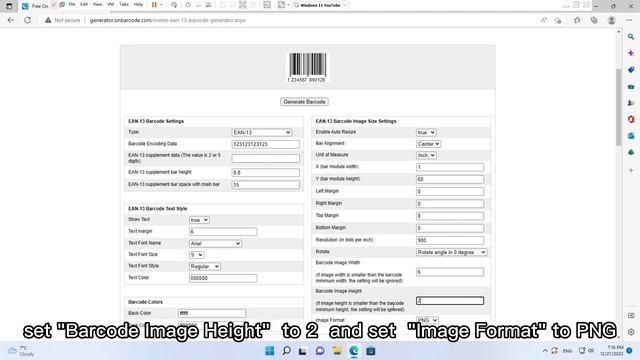Screen dimensions: 640x360
Task: Open the Edge sidebar Search icon
Action: (x=631, y=37)
